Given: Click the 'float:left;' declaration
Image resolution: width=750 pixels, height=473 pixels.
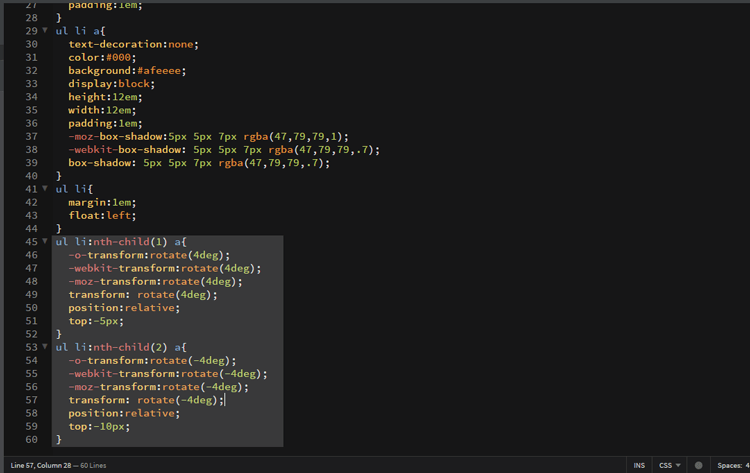Looking at the screenshot, I should [x=102, y=216].
